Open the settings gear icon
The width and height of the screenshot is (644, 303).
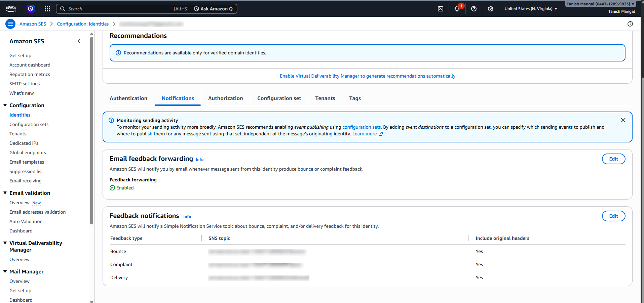pyautogui.click(x=490, y=9)
